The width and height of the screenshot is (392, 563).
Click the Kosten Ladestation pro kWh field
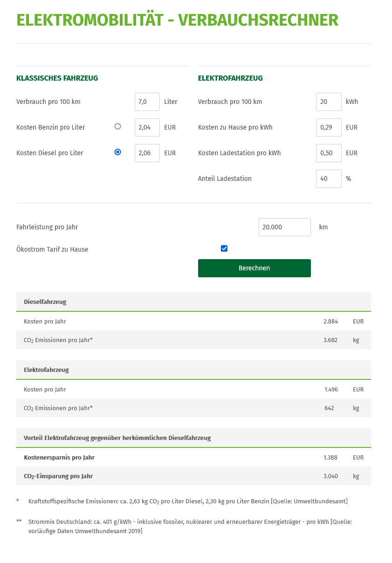pos(328,153)
